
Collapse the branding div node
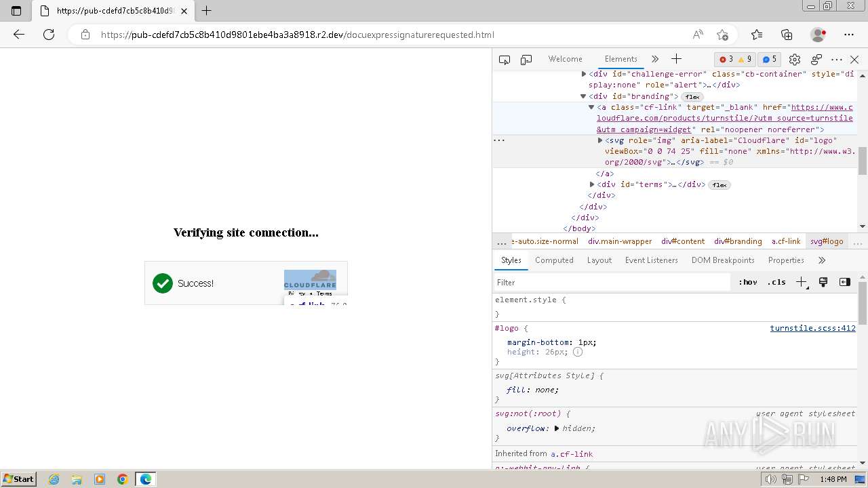tap(583, 96)
